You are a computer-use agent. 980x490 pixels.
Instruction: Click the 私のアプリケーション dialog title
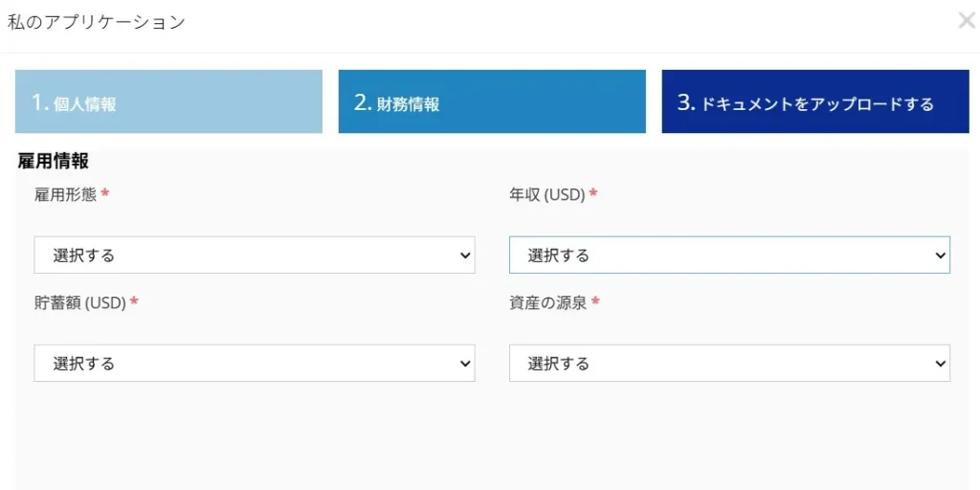96,22
